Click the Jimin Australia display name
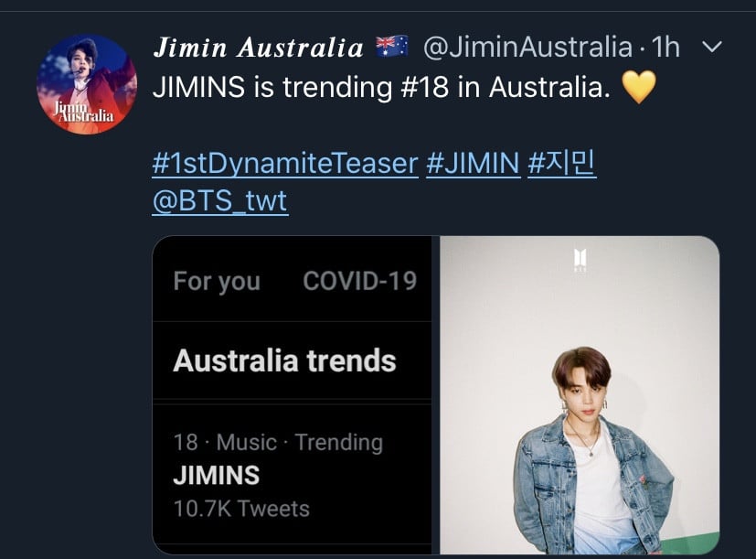756x559 pixels. point(259,48)
